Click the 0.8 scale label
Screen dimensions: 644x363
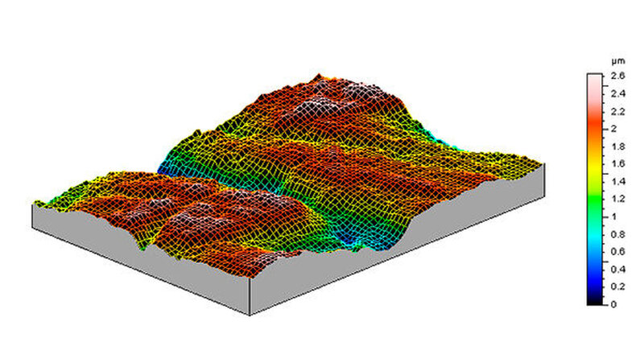pyautogui.click(x=617, y=234)
